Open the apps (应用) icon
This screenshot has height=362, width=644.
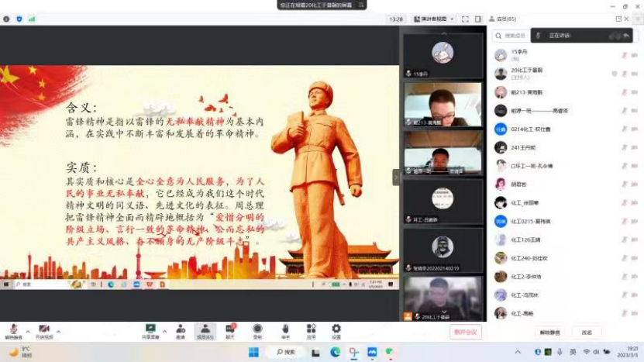[x=311, y=330]
